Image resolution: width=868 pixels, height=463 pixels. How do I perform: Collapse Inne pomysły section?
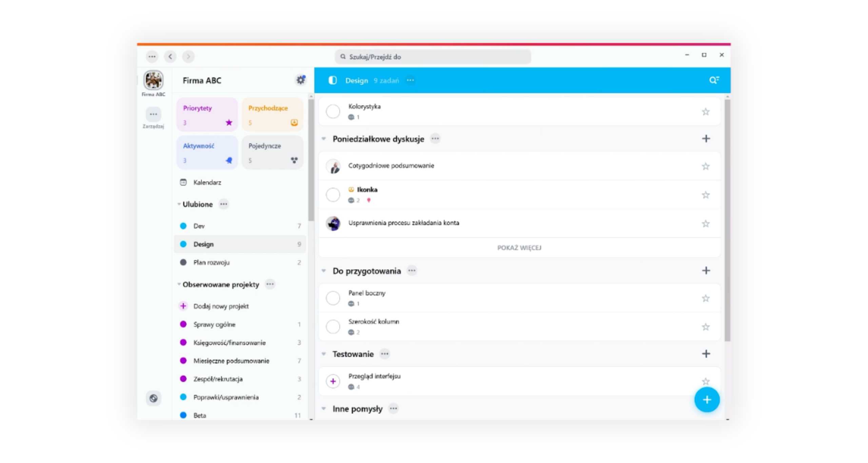[323, 408]
